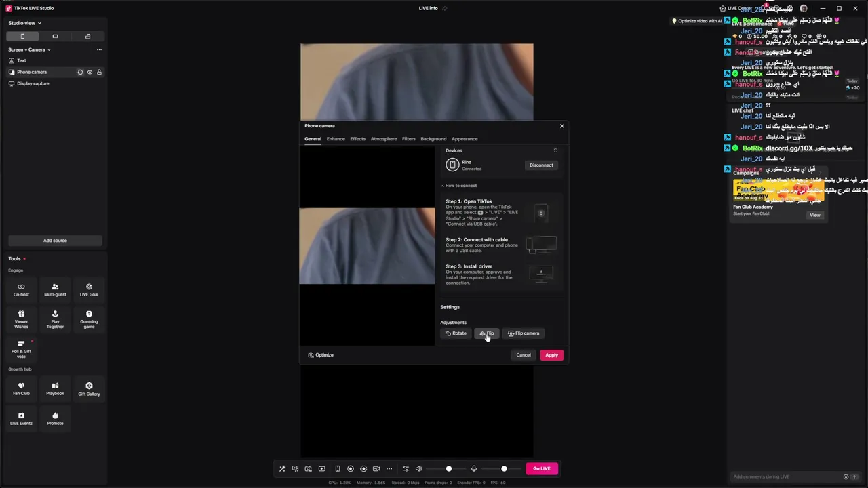868x488 pixels.
Task: Click the Rotate adjustment button
Action: (456, 333)
